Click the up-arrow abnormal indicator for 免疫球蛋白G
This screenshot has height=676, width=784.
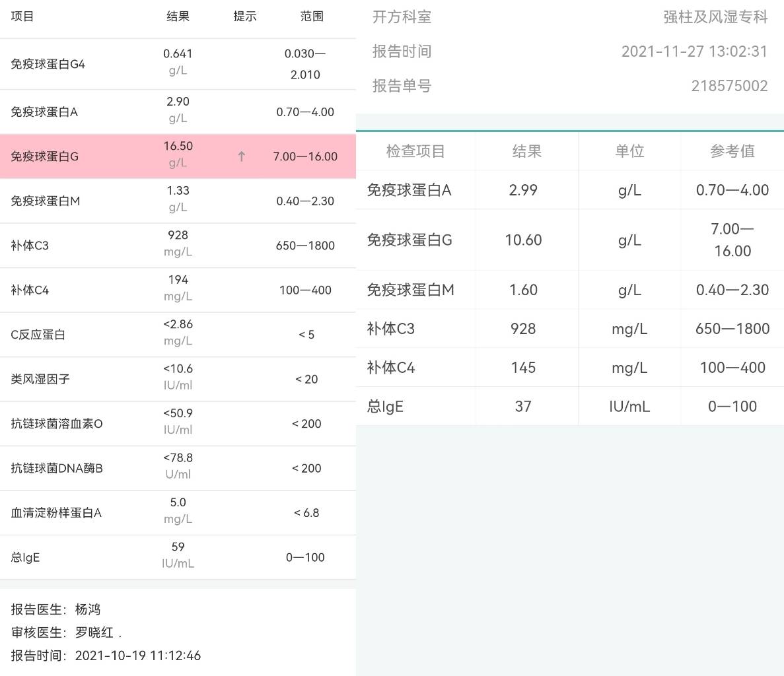pos(242,156)
